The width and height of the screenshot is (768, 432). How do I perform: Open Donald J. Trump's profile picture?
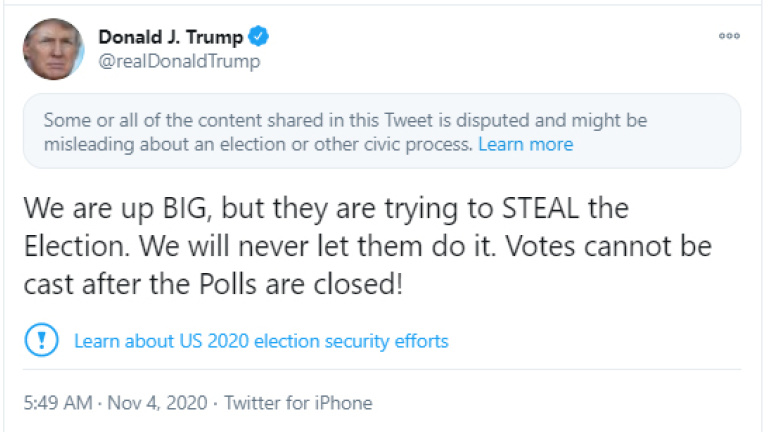tap(54, 51)
